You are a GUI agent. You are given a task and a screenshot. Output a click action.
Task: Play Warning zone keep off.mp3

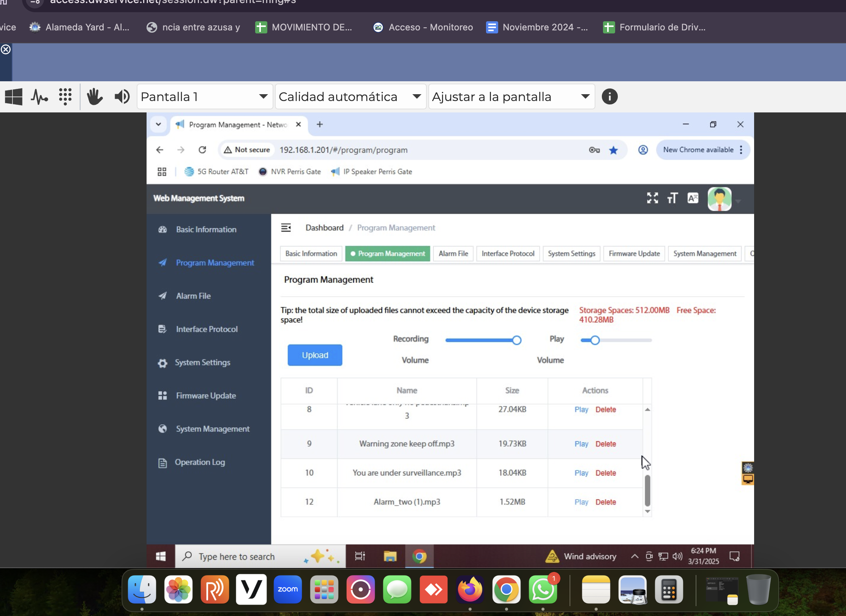(x=581, y=444)
